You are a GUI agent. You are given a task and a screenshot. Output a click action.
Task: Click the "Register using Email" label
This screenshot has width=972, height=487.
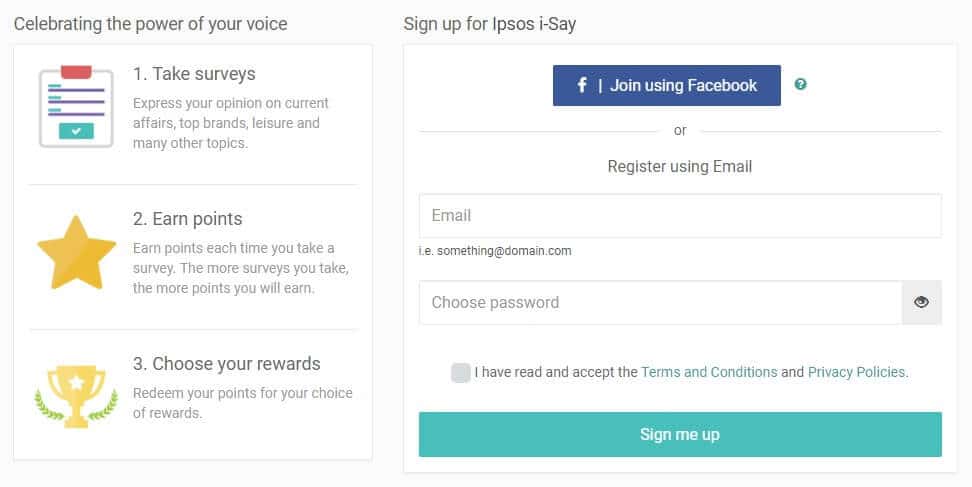679,166
